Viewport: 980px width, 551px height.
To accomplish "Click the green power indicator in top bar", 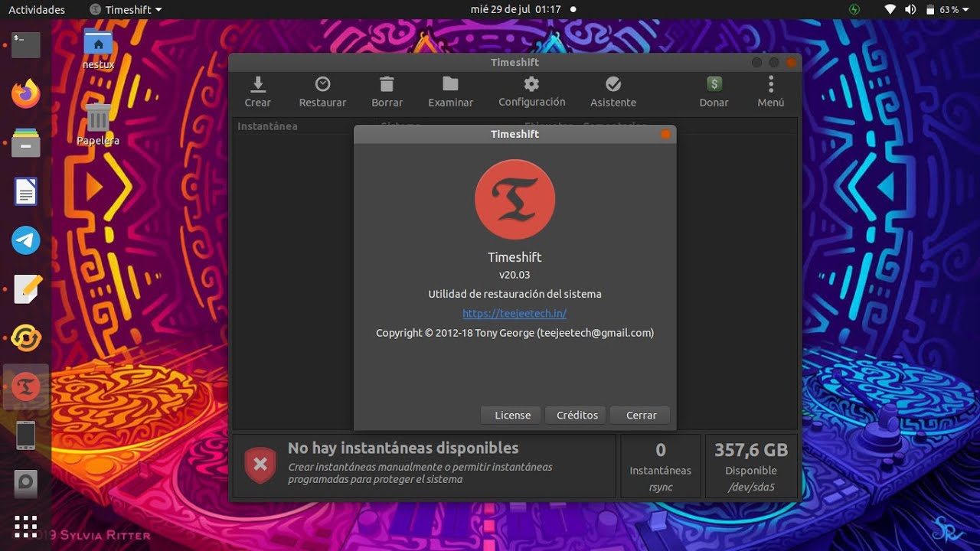I will click(855, 10).
